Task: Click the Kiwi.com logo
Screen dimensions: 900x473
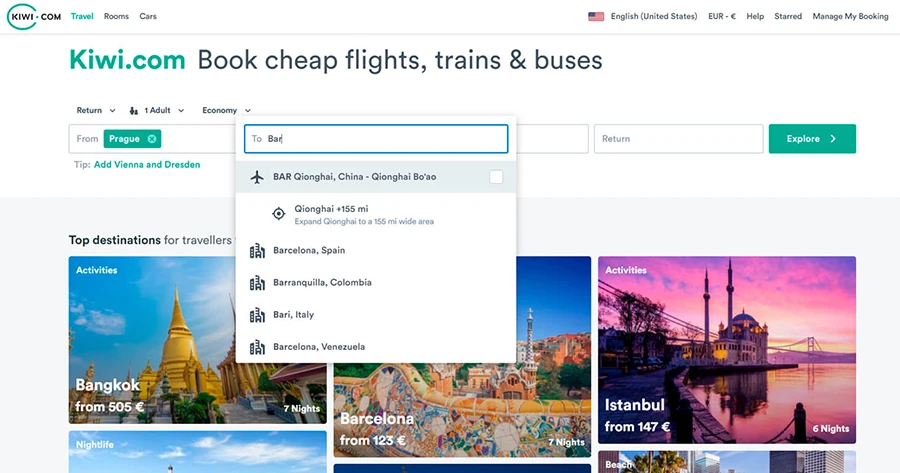Action: 34,17
